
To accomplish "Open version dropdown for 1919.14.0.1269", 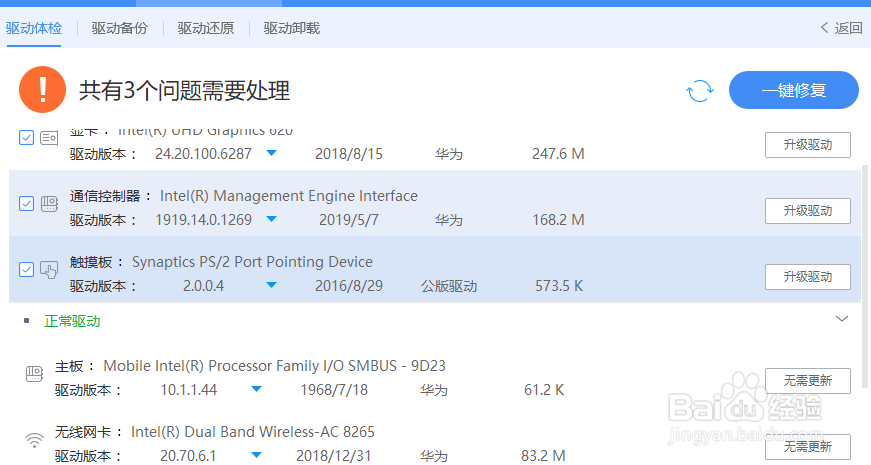I will (x=271, y=219).
